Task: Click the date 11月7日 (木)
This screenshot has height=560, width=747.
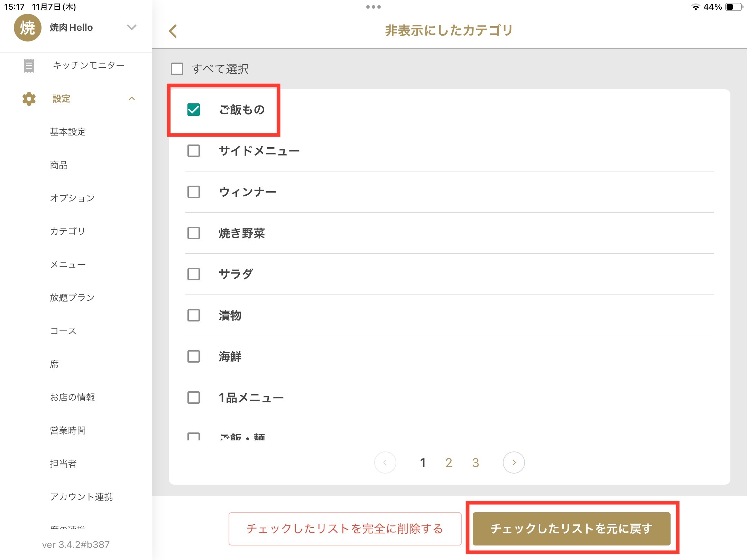Action: point(54,7)
